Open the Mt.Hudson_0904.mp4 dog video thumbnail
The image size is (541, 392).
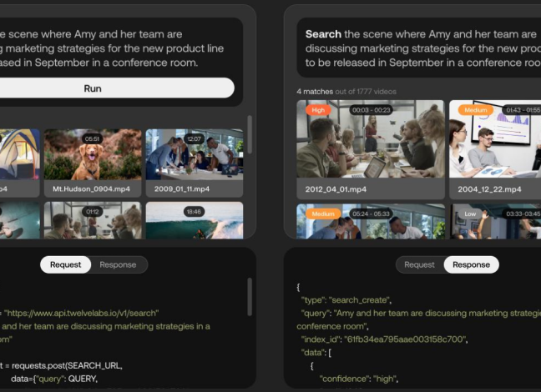click(93, 154)
